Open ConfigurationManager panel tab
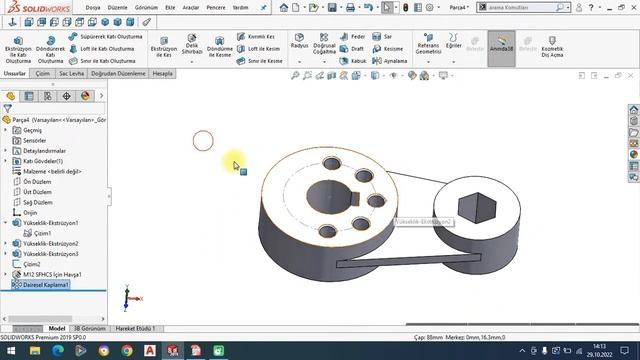This screenshot has height=360, width=640. pos(48,96)
